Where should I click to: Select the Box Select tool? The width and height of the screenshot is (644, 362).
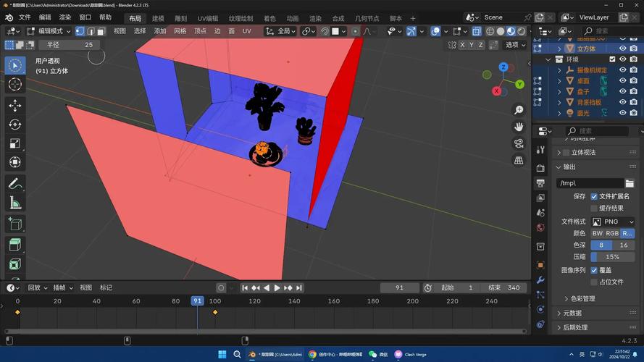click(x=15, y=65)
